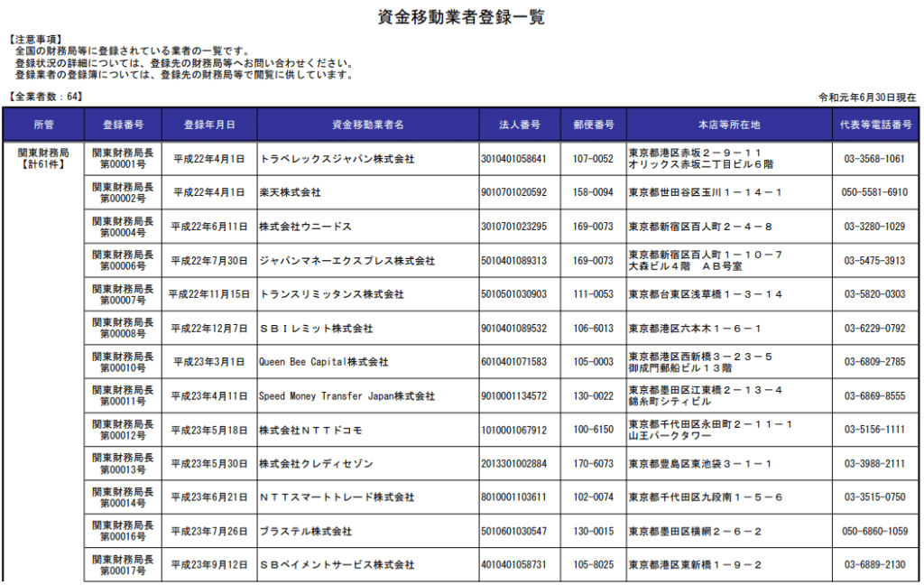
Task: Click the 郵便番号 column header
Action: pos(594,125)
